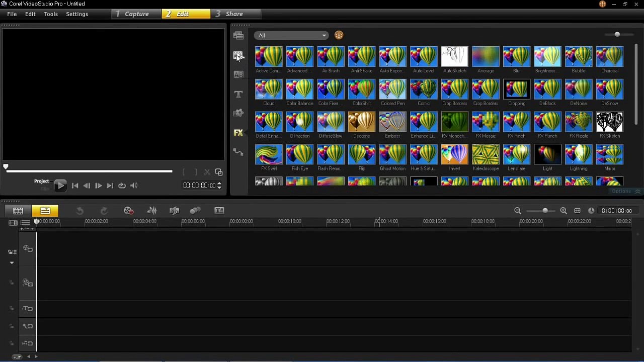Open the Instant Project library icon
Viewport: 644px width, 362px height.
[x=238, y=55]
